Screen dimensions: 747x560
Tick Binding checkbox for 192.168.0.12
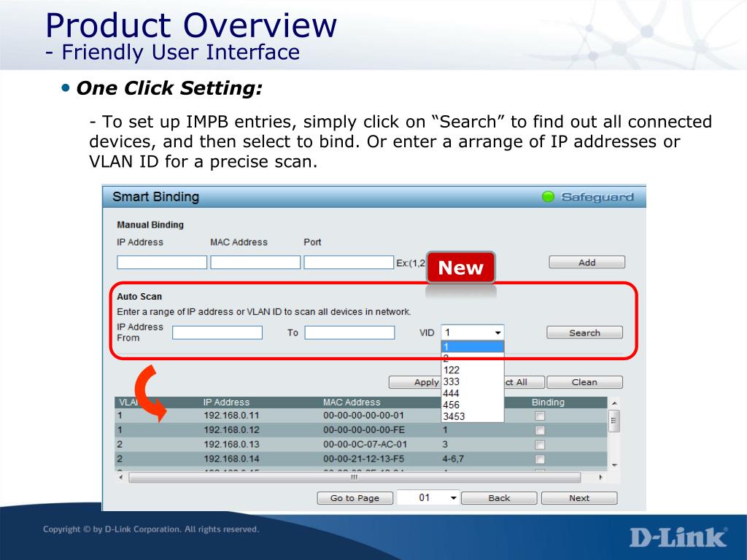pyautogui.click(x=539, y=430)
